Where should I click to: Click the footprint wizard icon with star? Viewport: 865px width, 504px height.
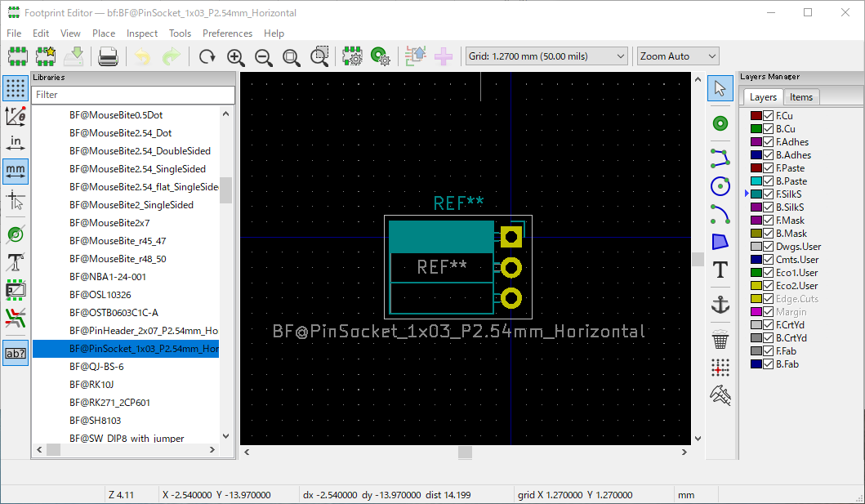[46, 56]
